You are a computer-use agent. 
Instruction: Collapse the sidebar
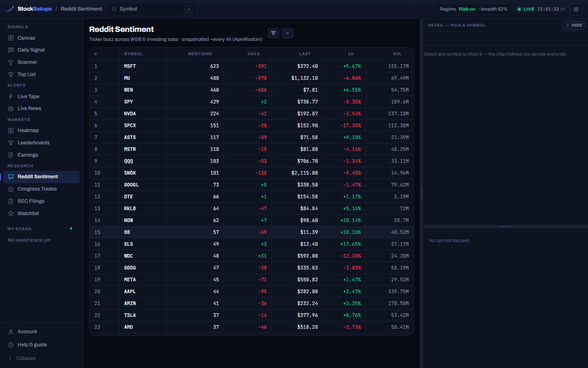point(41,358)
